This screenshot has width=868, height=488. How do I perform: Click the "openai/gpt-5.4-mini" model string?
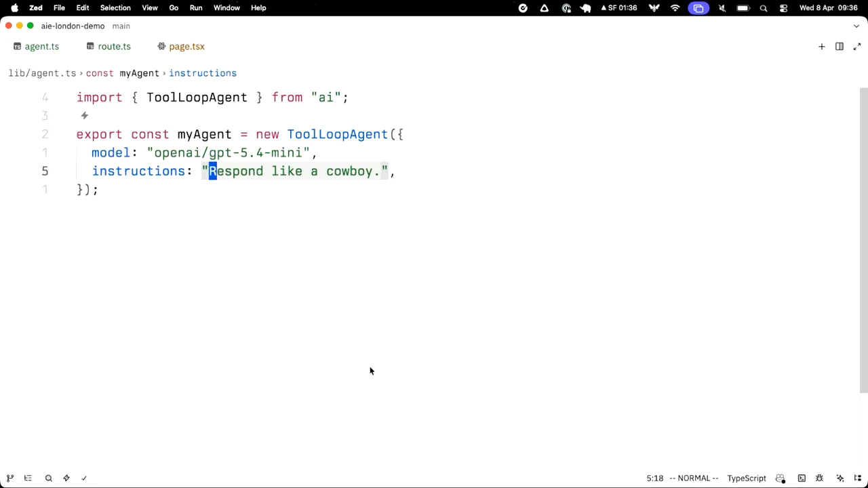coord(228,152)
